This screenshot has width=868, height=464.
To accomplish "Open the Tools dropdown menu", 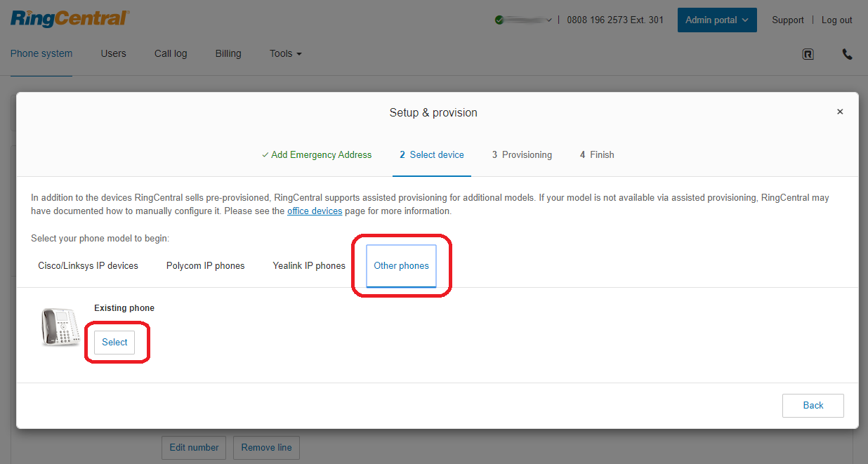I will (285, 53).
